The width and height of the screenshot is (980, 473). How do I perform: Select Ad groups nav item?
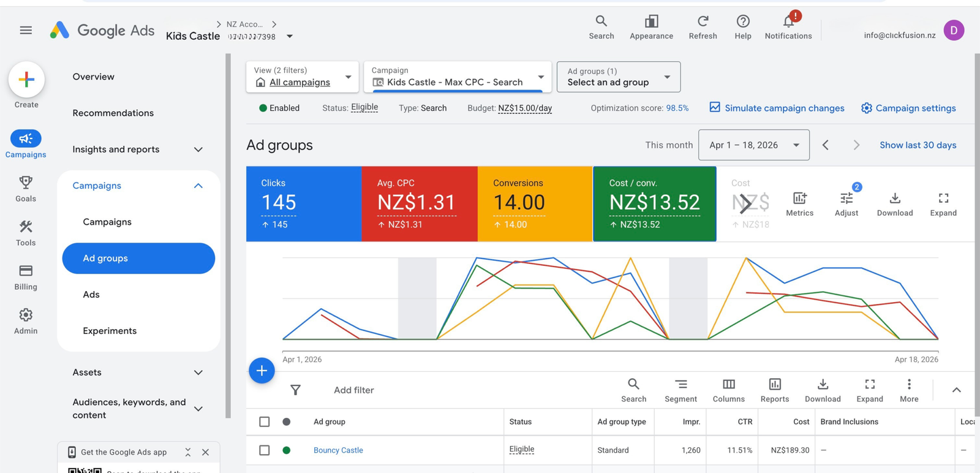tap(138, 259)
